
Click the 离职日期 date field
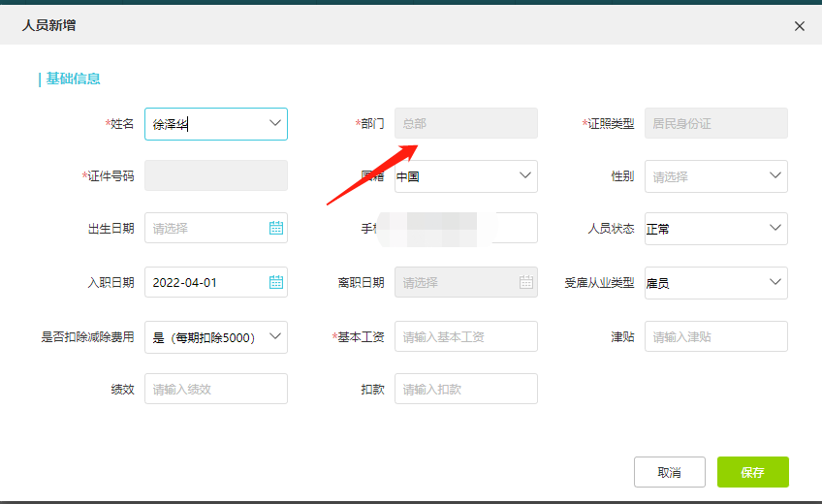point(466,282)
